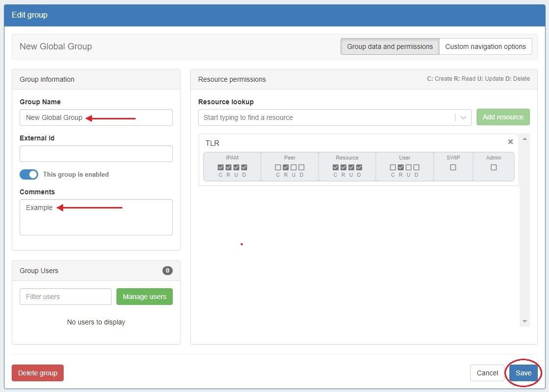Image resolution: width=549 pixels, height=392 pixels.
Task: Check the User Delete permission checkbox
Action: click(x=416, y=167)
